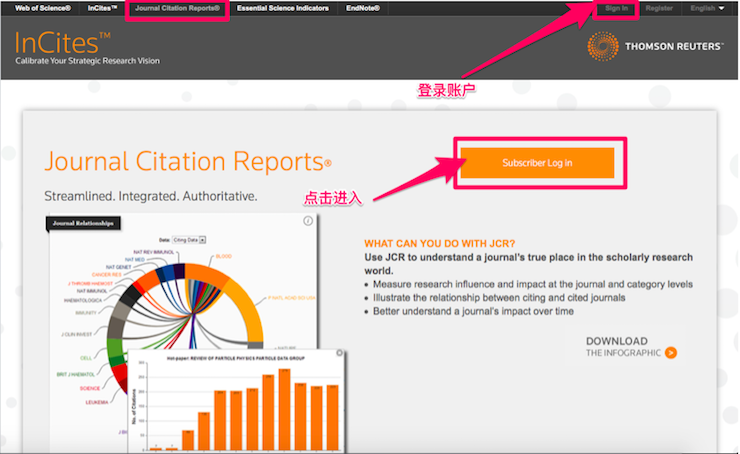
Task: Click the BLOOD label on the chord diagram
Action: tap(224, 256)
